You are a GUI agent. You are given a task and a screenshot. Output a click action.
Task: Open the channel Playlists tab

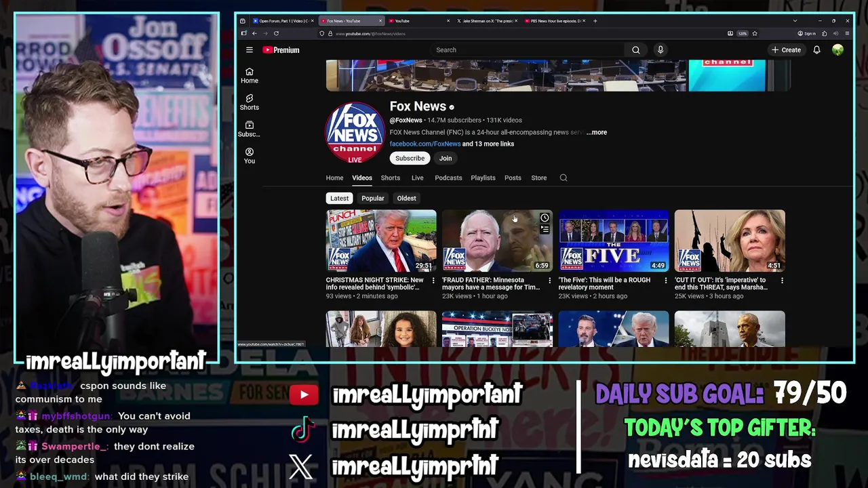point(483,178)
